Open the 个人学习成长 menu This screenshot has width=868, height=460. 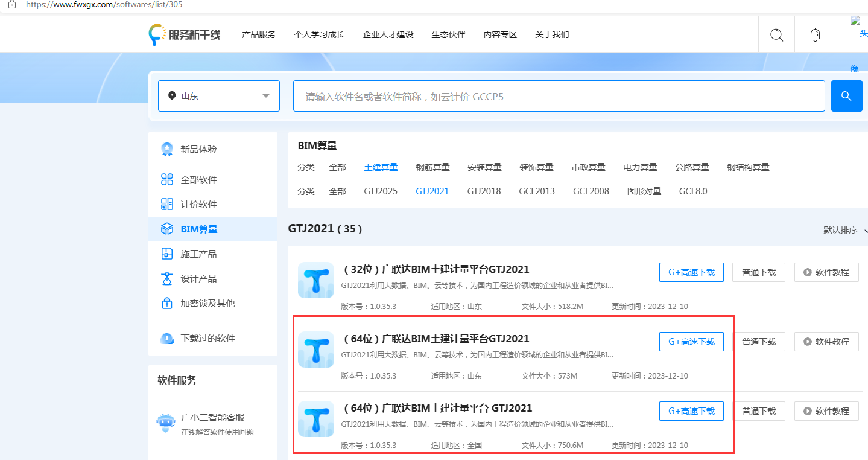click(319, 34)
